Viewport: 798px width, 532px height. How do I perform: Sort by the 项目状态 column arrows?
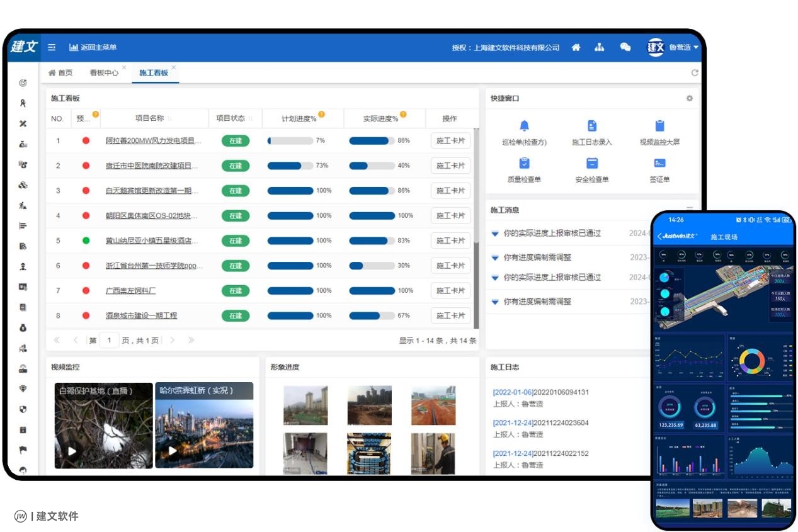[251, 118]
